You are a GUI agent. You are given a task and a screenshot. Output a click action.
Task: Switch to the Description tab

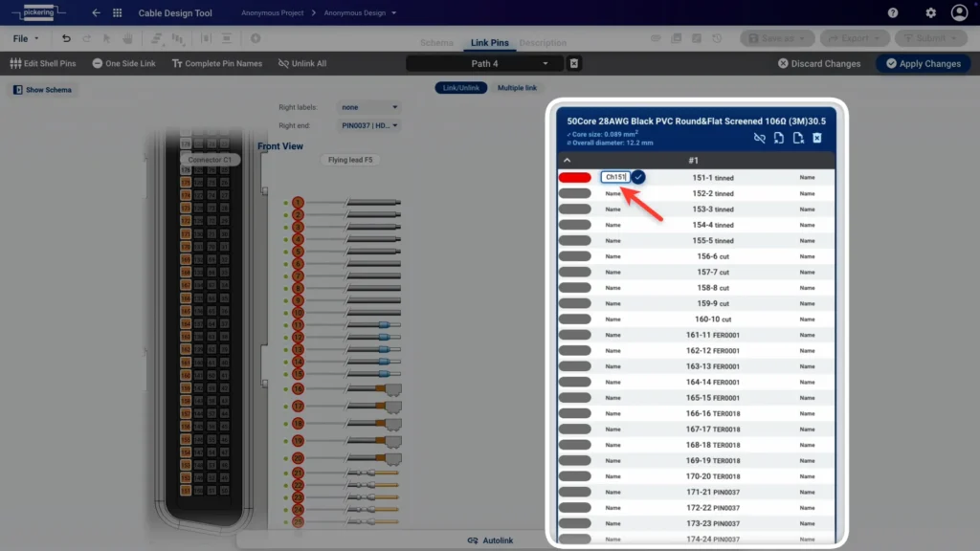point(543,42)
